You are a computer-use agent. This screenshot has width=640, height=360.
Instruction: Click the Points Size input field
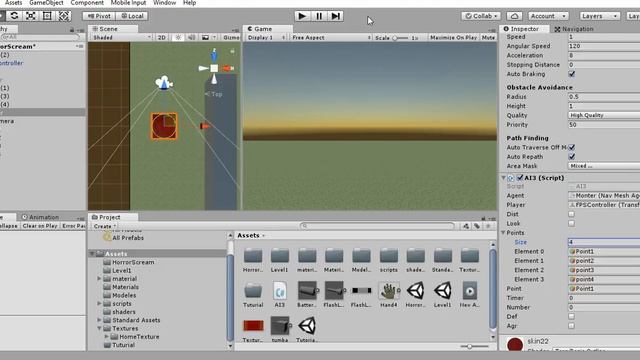pyautogui.click(x=604, y=242)
